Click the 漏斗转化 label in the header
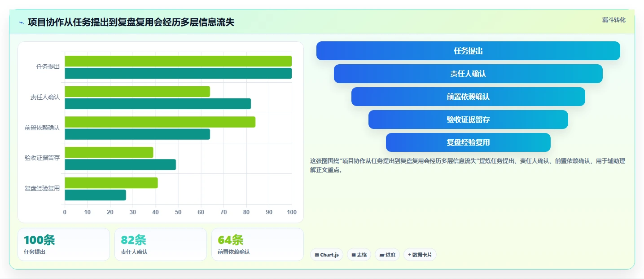 (x=613, y=20)
